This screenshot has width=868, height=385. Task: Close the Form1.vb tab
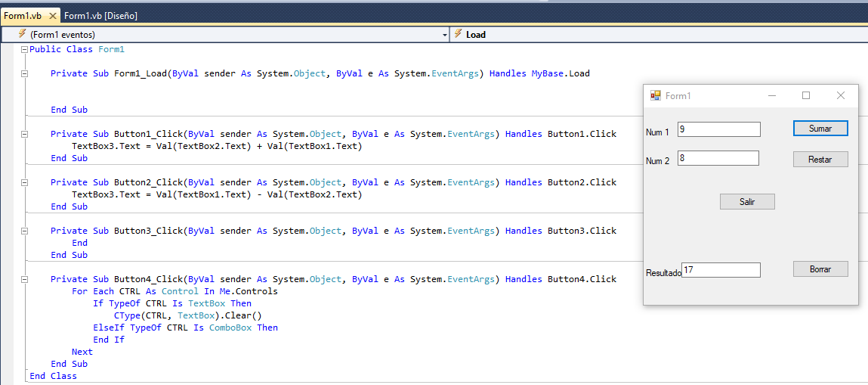(52, 16)
